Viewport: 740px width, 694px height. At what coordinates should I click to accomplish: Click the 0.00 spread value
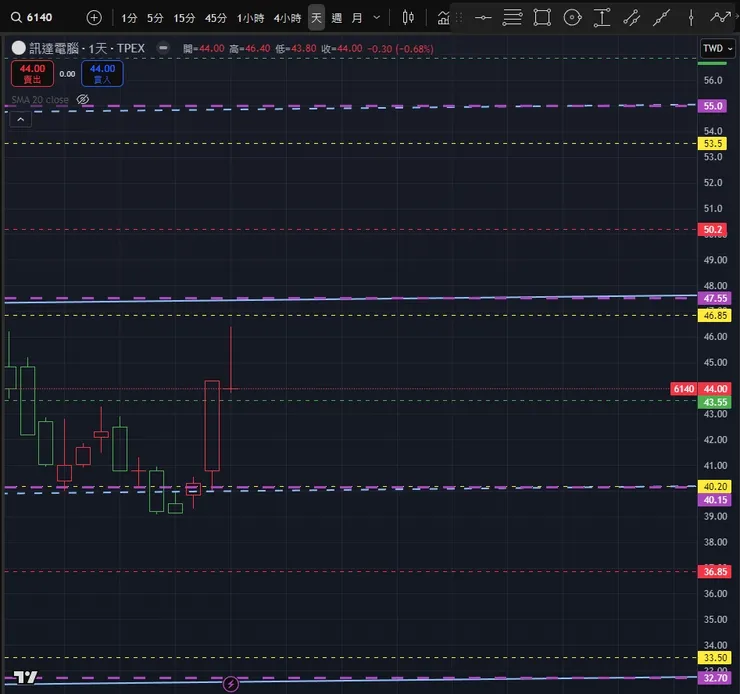coord(67,74)
